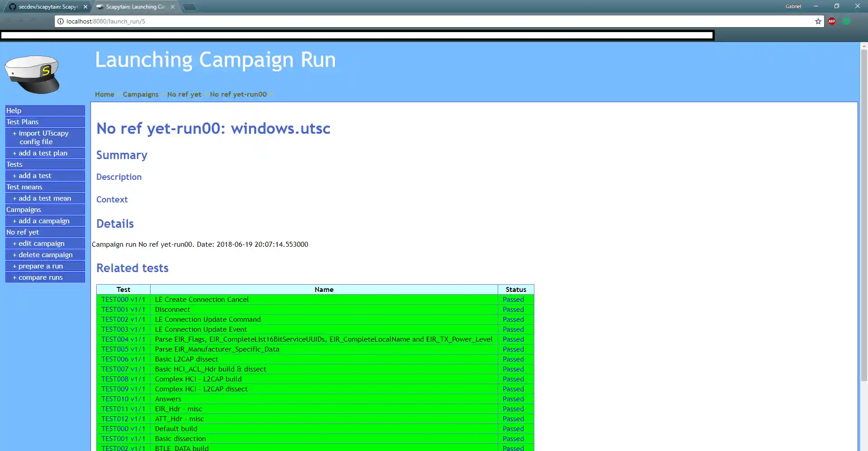Click compare runs
The width and height of the screenshot is (868, 451).
point(45,277)
